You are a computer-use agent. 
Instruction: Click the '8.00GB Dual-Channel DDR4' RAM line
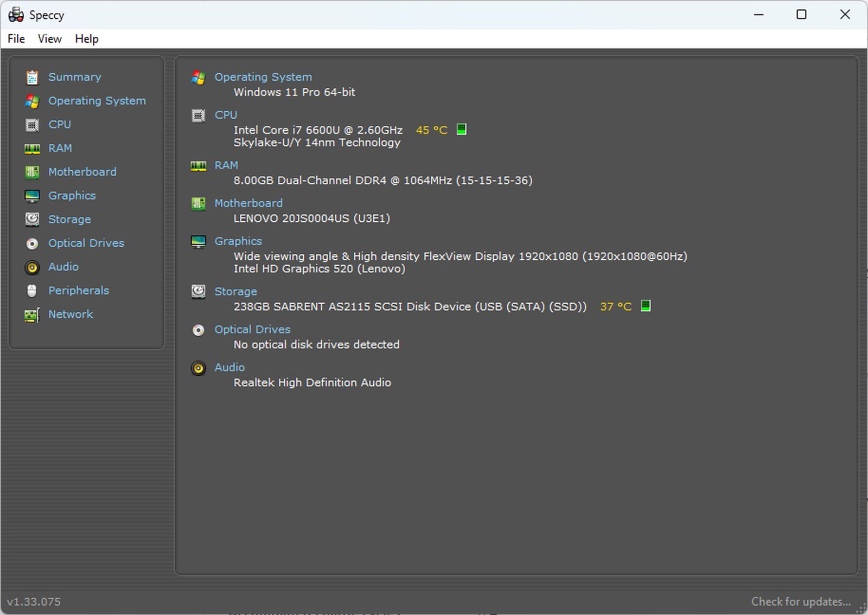pyautogui.click(x=383, y=180)
